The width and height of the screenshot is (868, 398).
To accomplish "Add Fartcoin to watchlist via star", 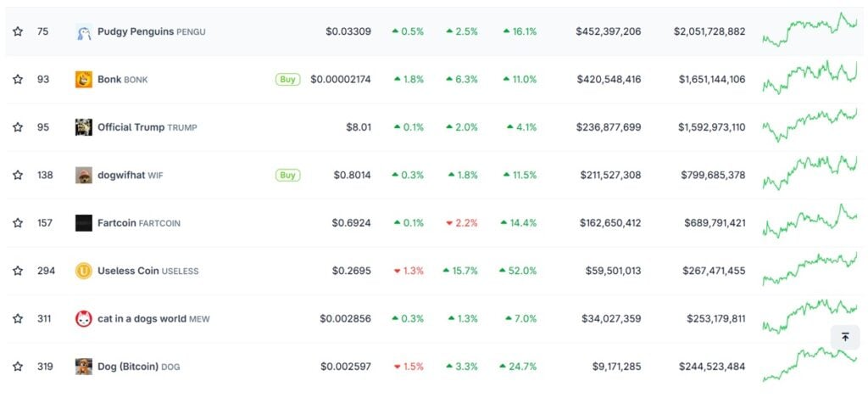I will 18,223.
